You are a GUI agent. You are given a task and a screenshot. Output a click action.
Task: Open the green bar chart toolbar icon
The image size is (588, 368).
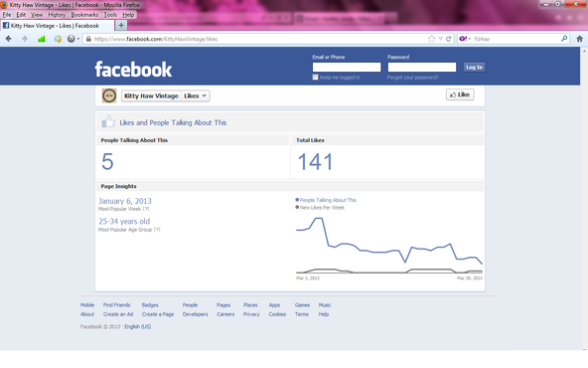tap(42, 39)
